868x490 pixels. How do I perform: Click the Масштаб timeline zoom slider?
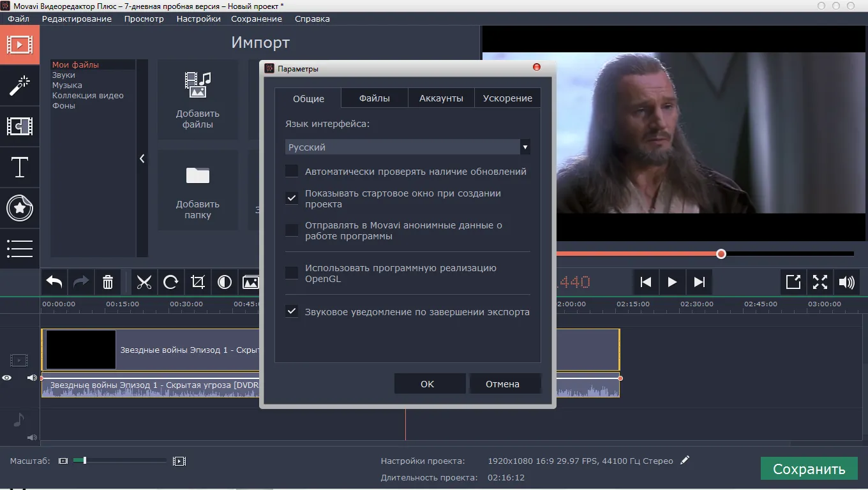(x=120, y=461)
